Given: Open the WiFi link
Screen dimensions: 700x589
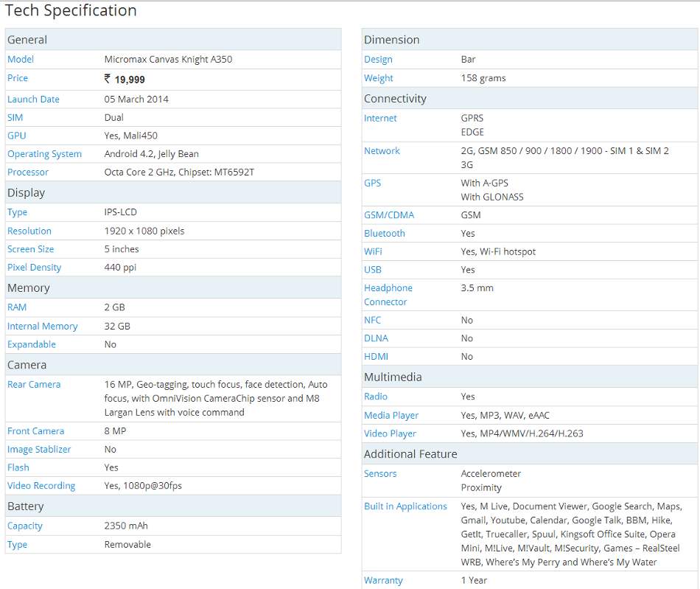Looking at the screenshot, I should tap(374, 252).
